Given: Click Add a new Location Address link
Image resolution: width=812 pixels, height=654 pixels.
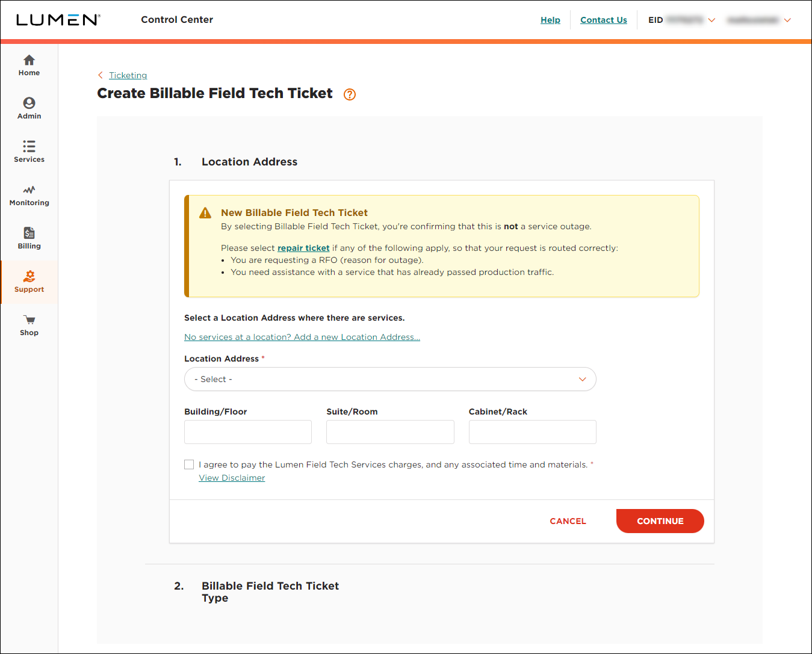Looking at the screenshot, I should pos(302,337).
